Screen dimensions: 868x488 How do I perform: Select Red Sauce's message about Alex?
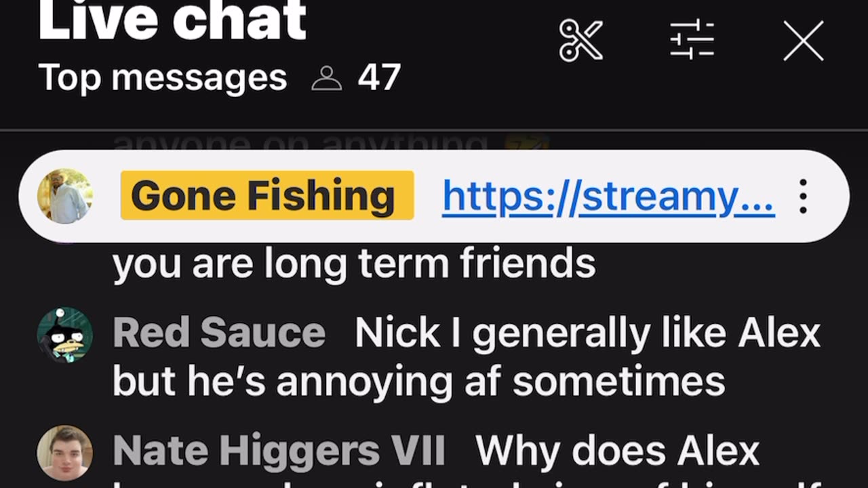(x=467, y=357)
